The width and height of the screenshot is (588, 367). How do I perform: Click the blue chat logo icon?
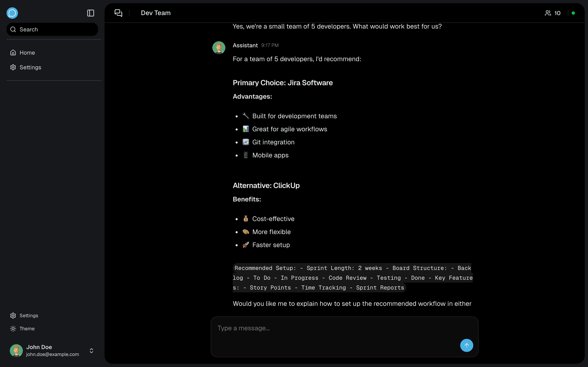pos(12,13)
